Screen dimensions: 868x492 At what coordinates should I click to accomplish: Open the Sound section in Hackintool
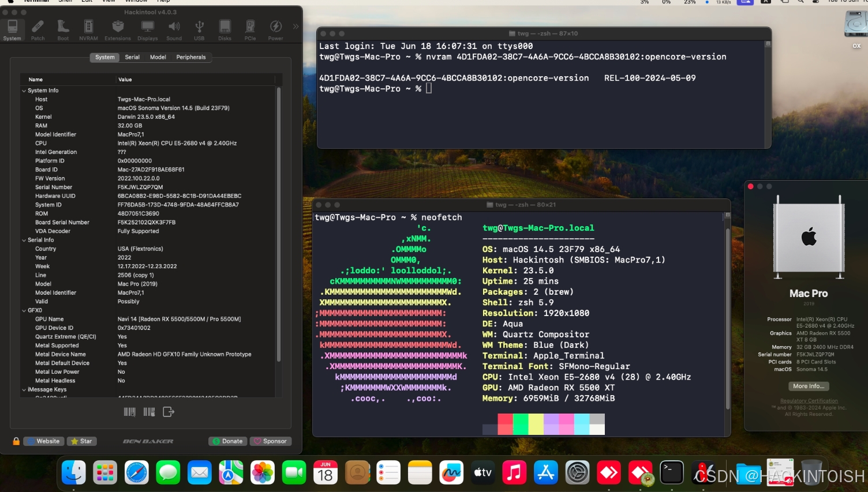tap(174, 30)
